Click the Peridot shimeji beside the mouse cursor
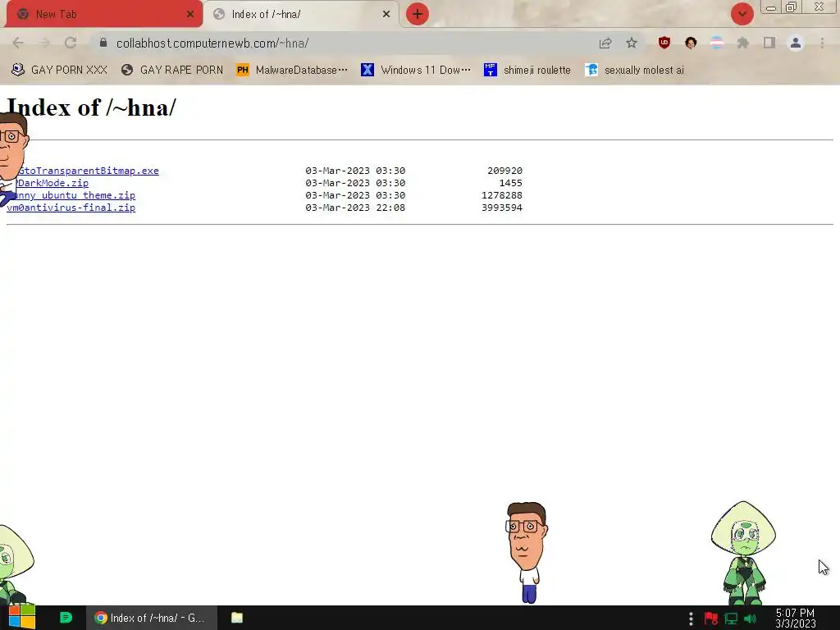Screen dimensions: 840x630 click(743, 553)
